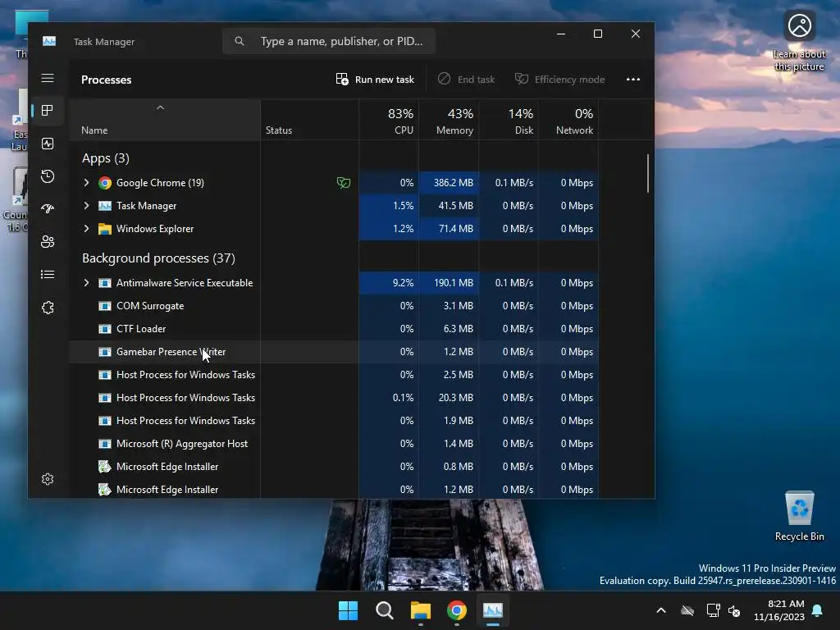Sort by the Status column header
Viewport: 840px width, 630px height.
[309, 120]
